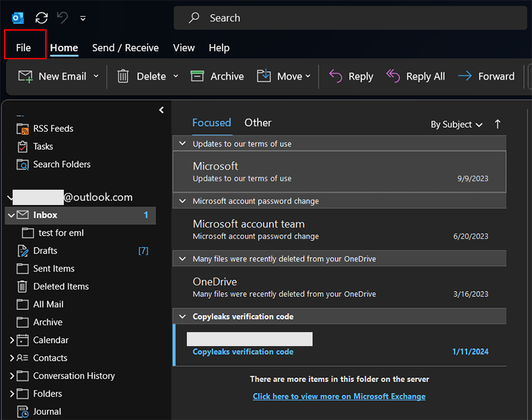This screenshot has height=420, width=532.
Task: Toggle ascending sort order arrow
Action: click(498, 124)
